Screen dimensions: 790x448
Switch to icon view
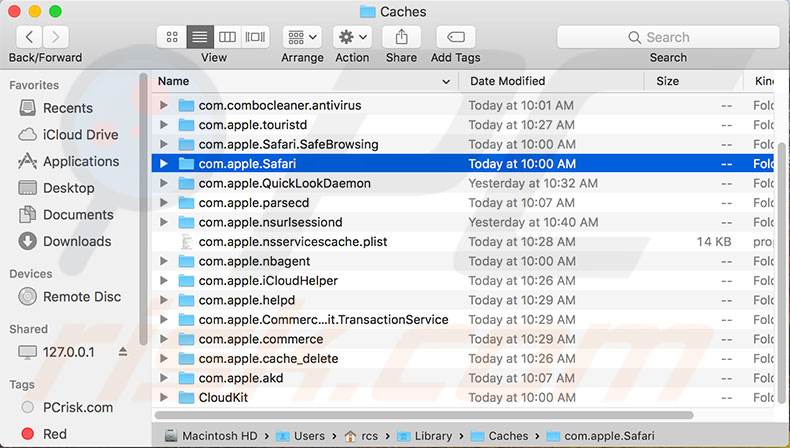172,37
